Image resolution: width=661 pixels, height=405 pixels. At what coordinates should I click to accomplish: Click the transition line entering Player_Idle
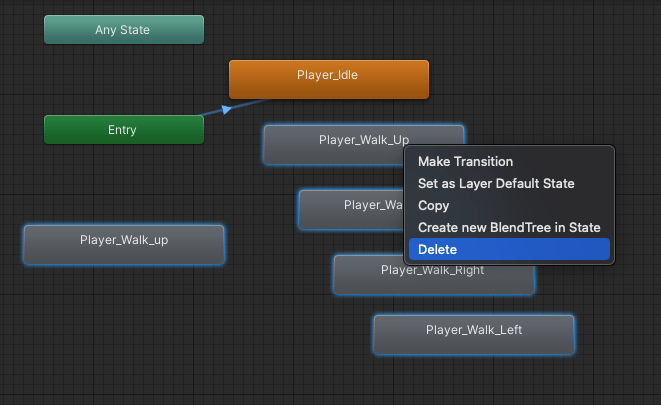pyautogui.click(x=250, y=103)
